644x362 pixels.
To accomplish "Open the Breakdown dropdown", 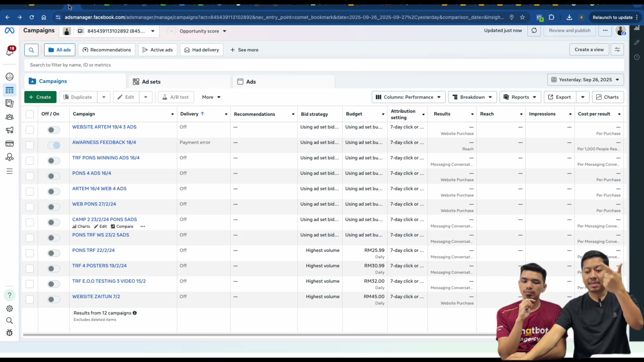I will [x=472, y=97].
